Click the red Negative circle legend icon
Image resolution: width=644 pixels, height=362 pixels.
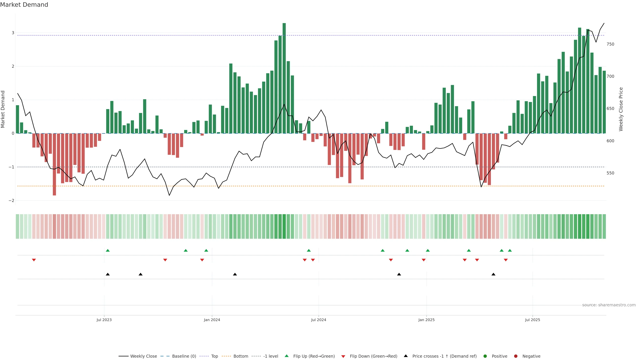(516, 356)
